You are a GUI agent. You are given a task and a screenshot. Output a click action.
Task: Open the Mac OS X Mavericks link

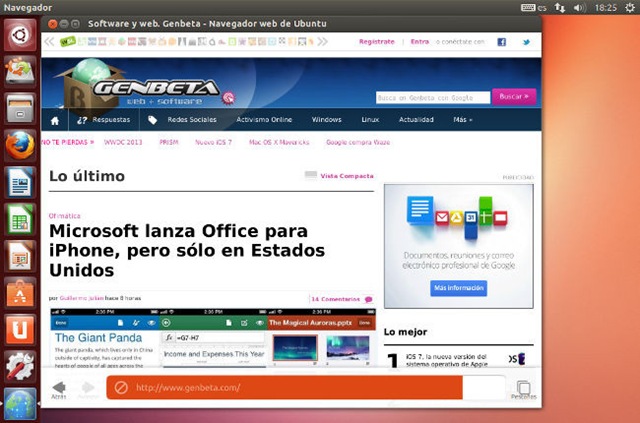point(279,142)
